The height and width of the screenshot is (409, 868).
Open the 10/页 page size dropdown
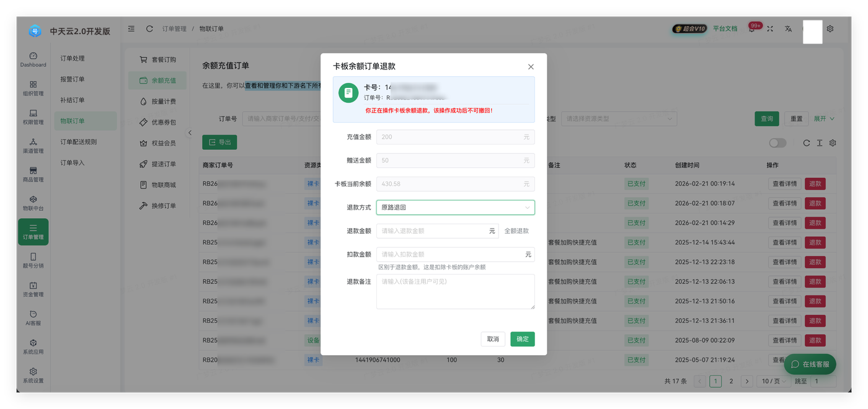point(773,381)
